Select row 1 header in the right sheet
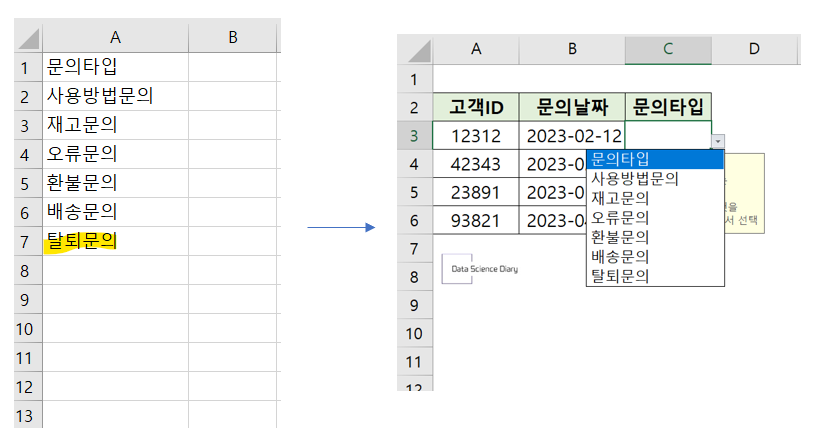The width and height of the screenshot is (816, 448). coord(414,80)
